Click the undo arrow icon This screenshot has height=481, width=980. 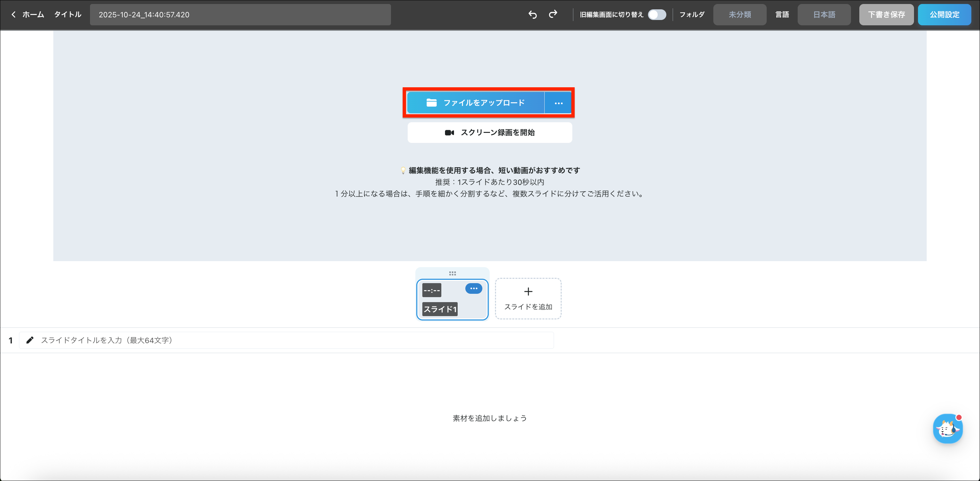click(x=532, y=15)
